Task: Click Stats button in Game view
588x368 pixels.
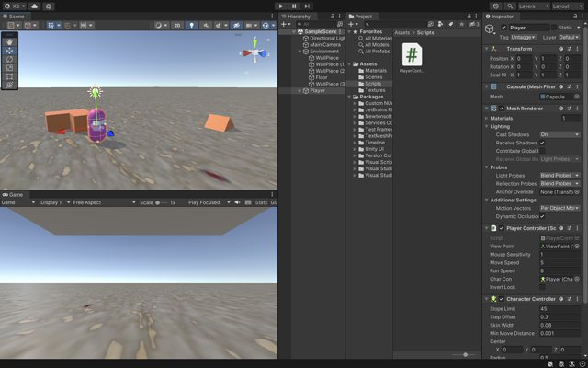Action: click(x=261, y=202)
